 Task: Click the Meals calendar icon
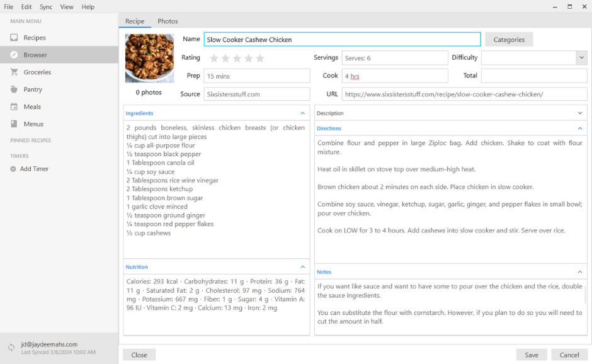[x=14, y=107]
